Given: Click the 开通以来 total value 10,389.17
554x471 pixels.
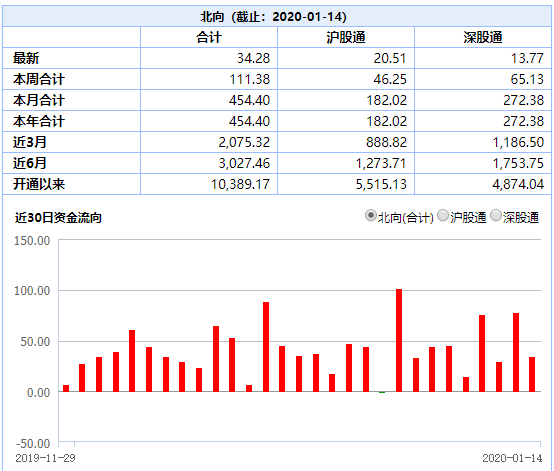Looking at the screenshot, I should [240, 184].
